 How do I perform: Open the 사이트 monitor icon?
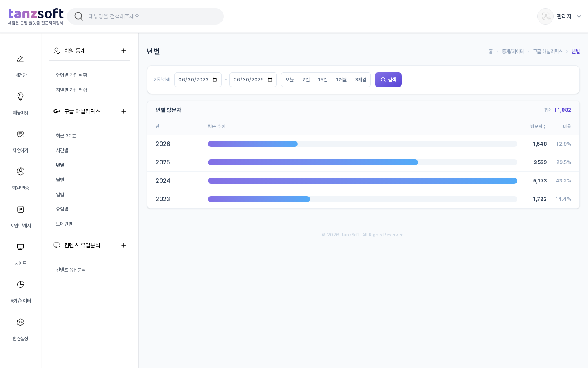pos(20,247)
